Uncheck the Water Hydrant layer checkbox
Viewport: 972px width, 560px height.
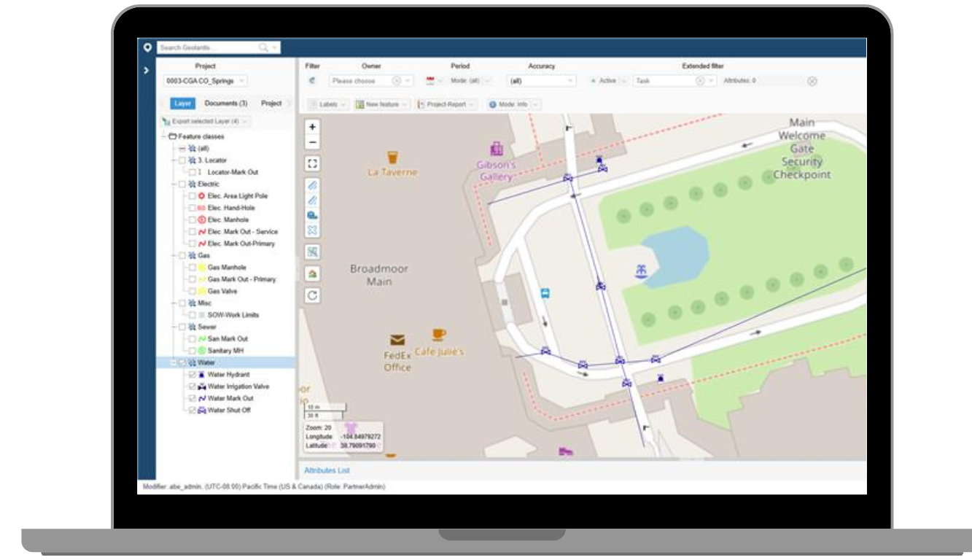pos(192,375)
